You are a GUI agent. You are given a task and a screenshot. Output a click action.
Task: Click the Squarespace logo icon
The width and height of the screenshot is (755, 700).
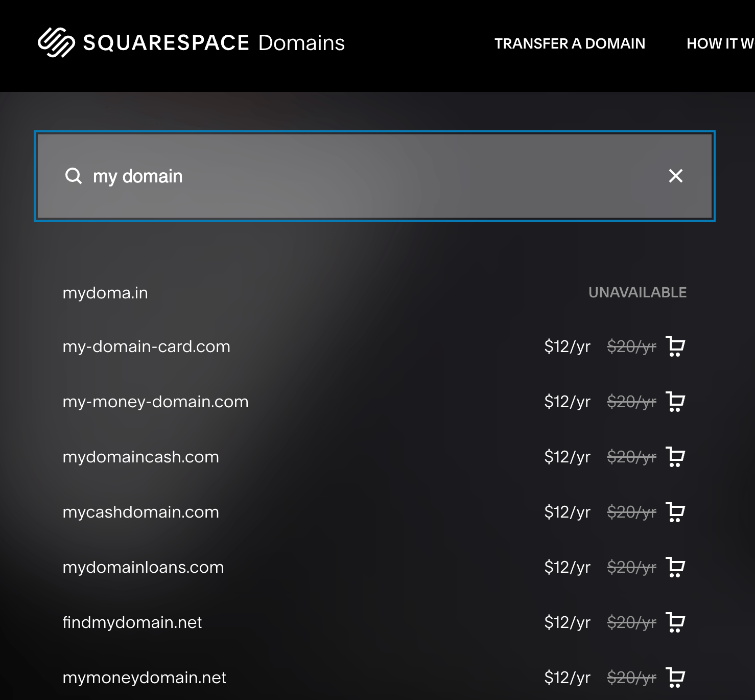(x=56, y=43)
